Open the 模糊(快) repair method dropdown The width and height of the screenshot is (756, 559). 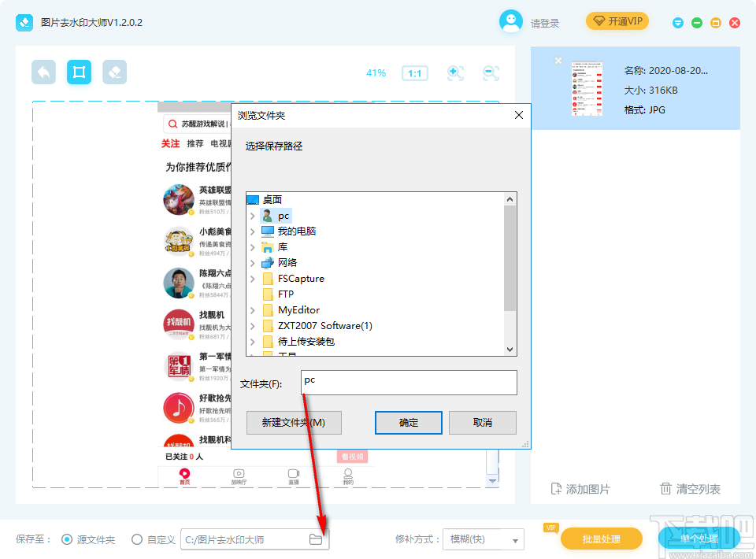pyautogui.click(x=484, y=539)
